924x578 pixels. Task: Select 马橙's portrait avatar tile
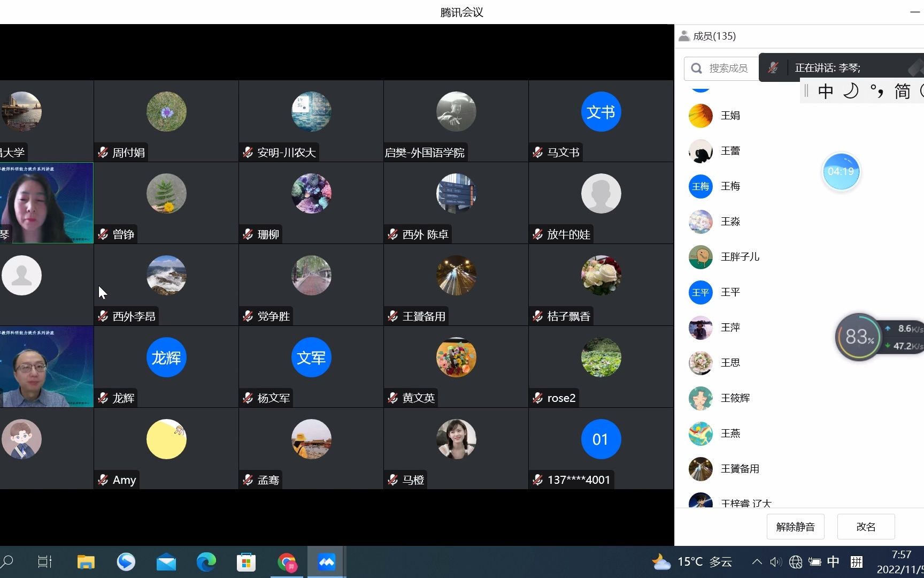(x=456, y=439)
